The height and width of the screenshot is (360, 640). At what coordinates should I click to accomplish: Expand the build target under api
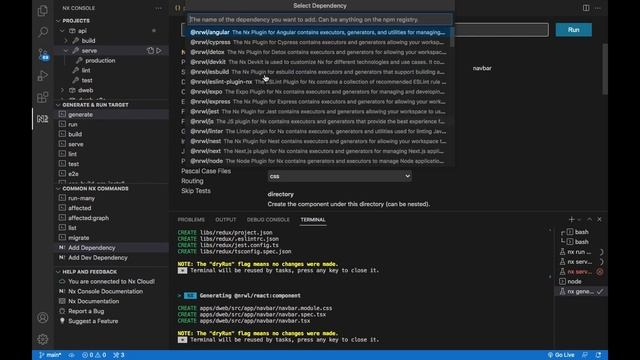pos(66,41)
